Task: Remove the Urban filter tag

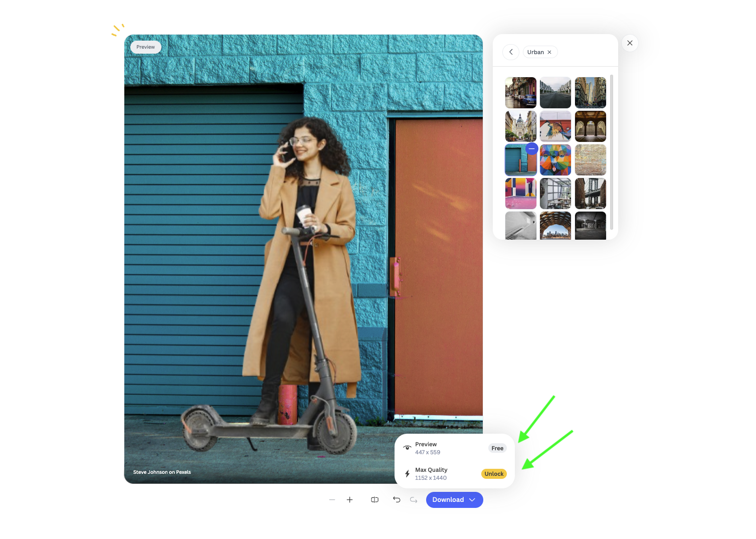Action: pos(549,52)
